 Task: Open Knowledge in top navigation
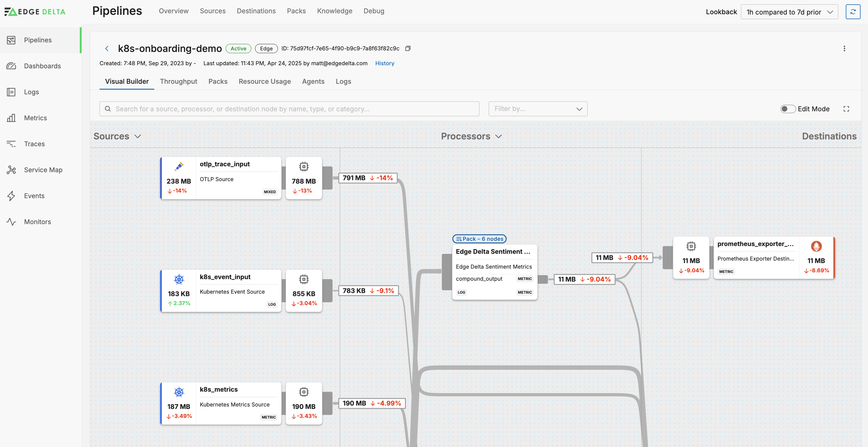pos(334,11)
